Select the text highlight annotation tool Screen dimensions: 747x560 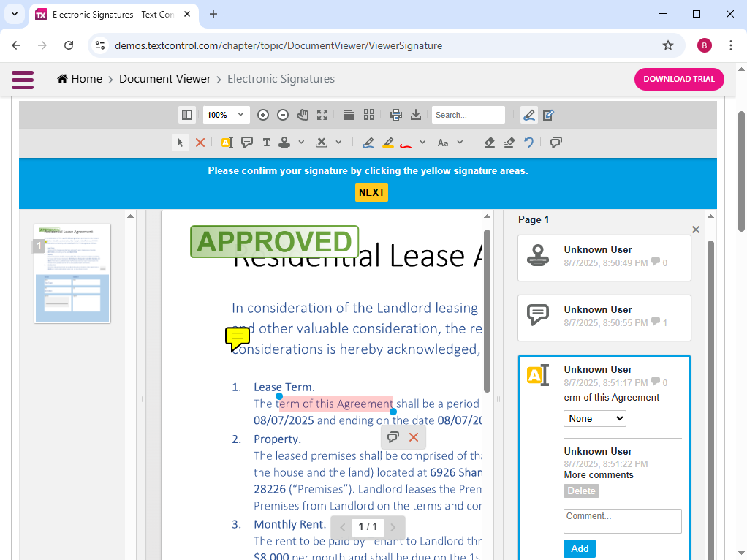(x=227, y=143)
